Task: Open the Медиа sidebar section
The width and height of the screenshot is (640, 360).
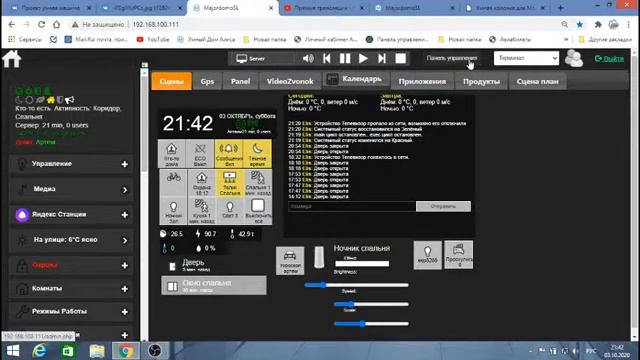Action: (x=71, y=189)
